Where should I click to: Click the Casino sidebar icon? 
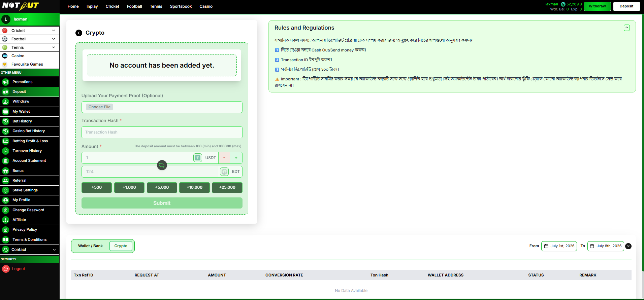(x=5, y=56)
